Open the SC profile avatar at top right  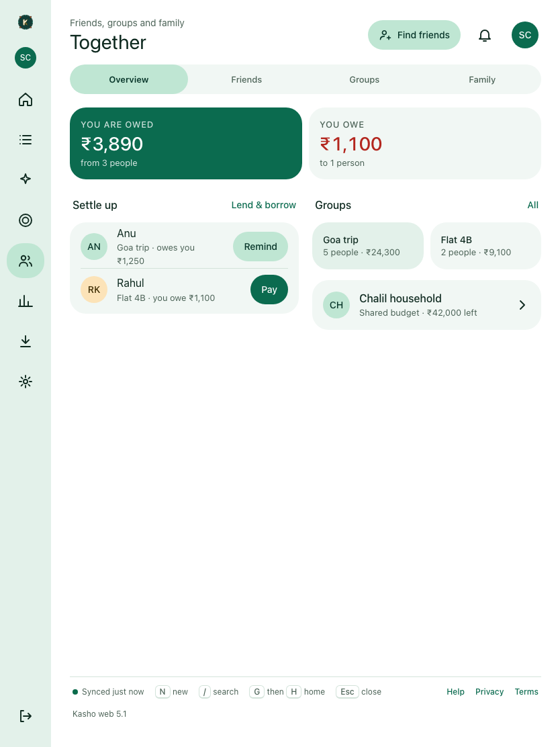[525, 35]
